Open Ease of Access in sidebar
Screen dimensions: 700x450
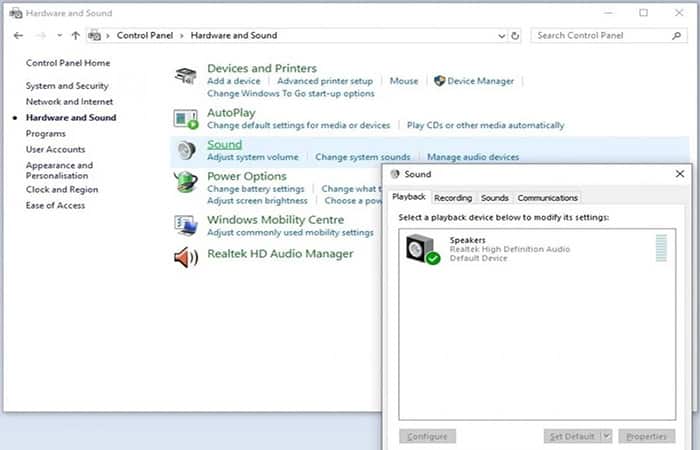pos(55,205)
